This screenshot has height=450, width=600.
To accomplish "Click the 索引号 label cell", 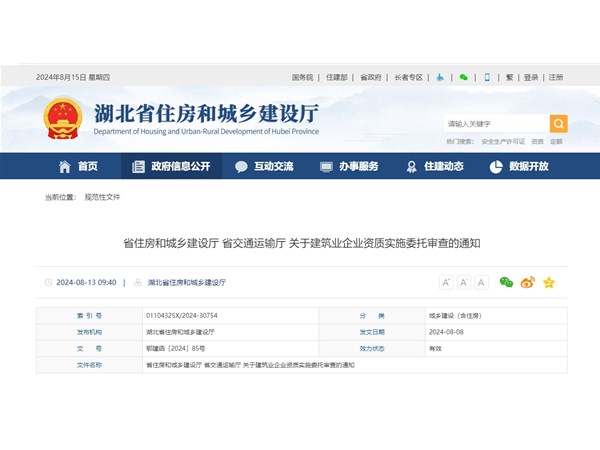I will 89,316.
